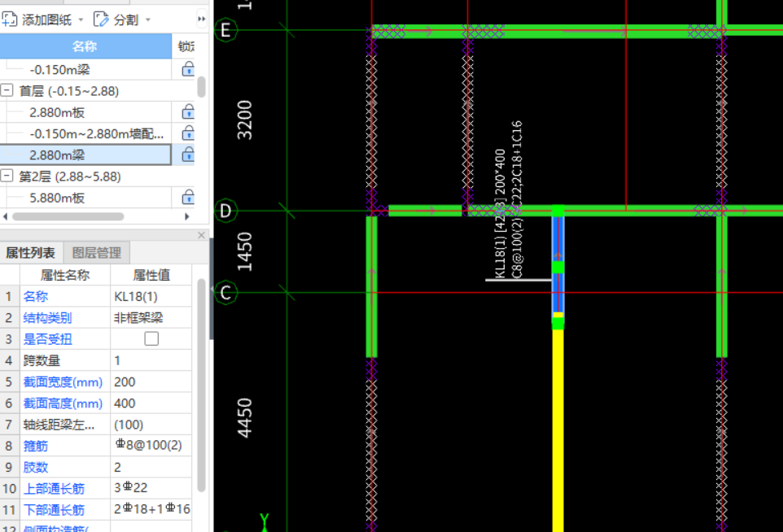Toggle lock icon for 5.880m板 drawing
783x532 pixels.
[188, 198]
